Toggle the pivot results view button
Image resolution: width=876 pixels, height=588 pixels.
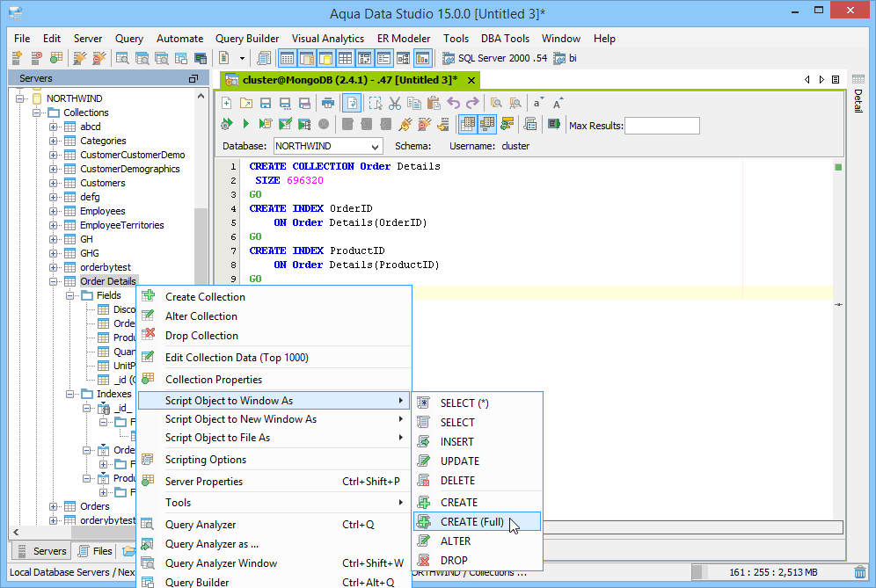tap(486, 124)
